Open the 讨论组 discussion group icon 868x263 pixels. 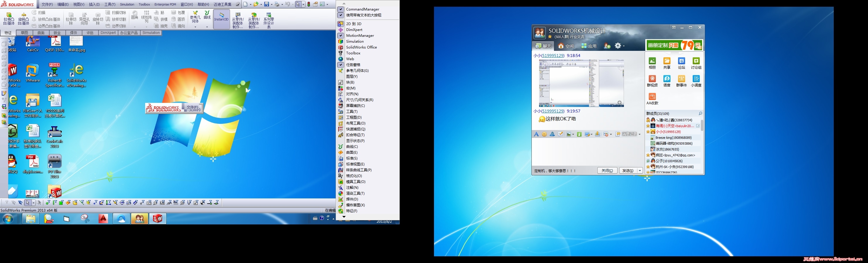[x=696, y=63]
